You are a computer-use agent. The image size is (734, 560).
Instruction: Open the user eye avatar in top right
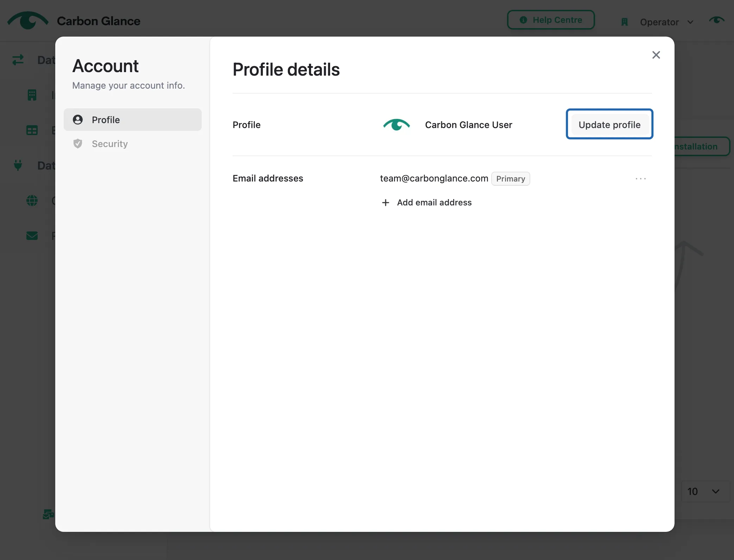point(717,20)
